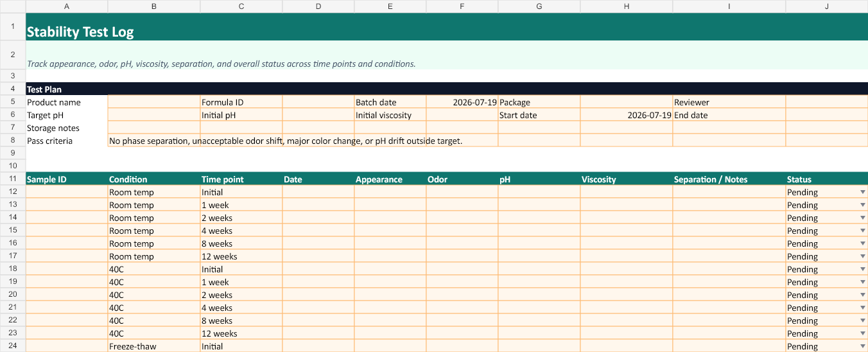Viewport: 868px width, 352px height.
Task: Open Status dropdown for Room temp 8 weeks row
Action: tap(862, 243)
